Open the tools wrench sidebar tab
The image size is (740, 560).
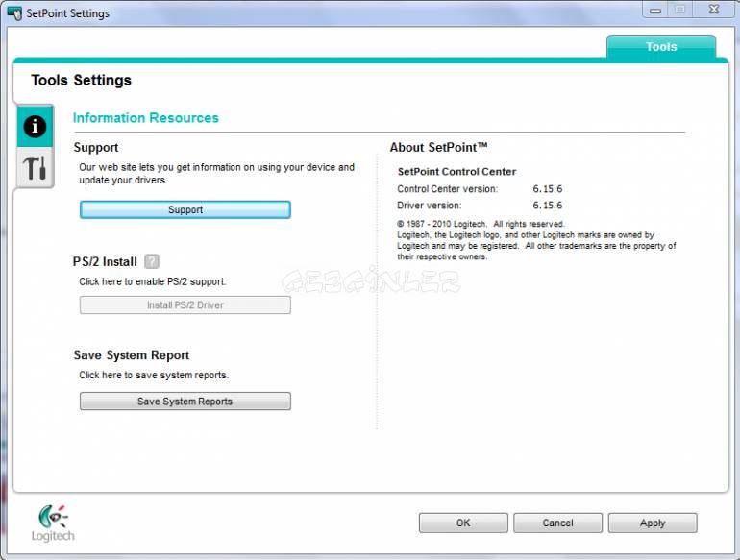pos(35,168)
